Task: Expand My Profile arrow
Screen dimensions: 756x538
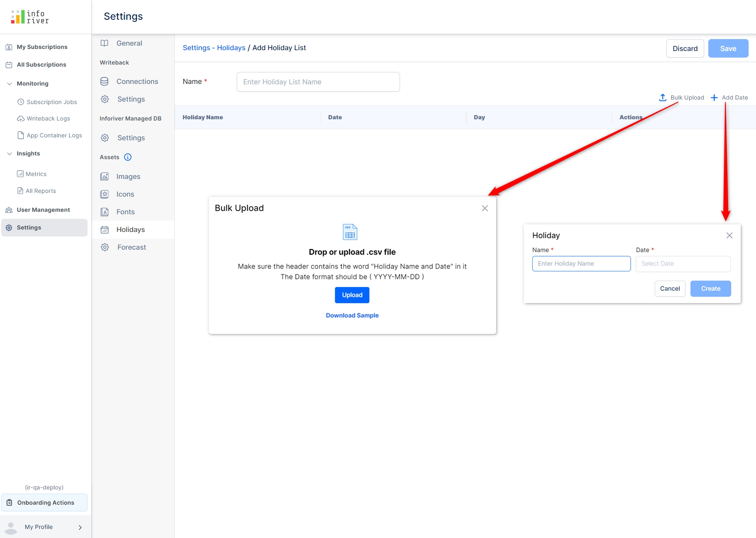Action: point(80,527)
